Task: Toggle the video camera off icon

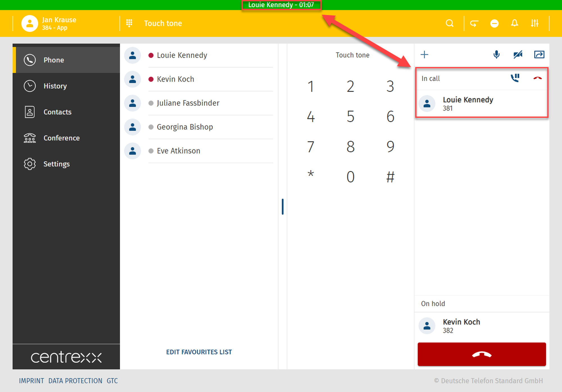Action: [x=518, y=54]
